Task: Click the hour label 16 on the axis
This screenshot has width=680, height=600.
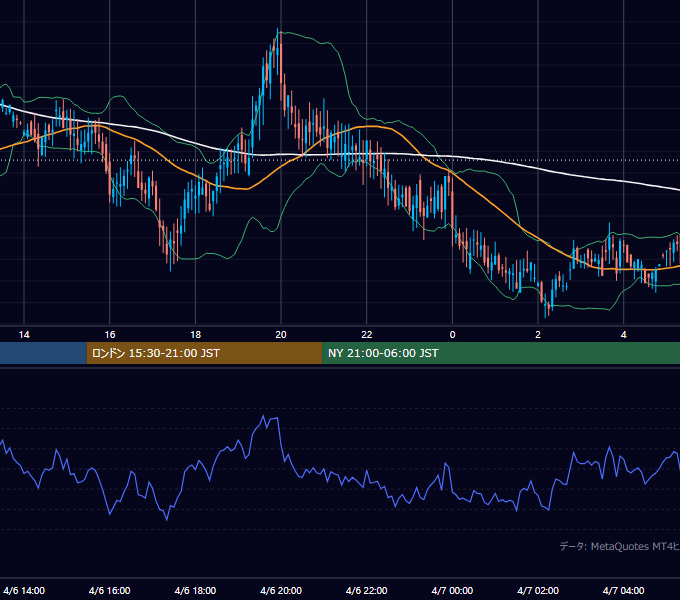Action: [110, 335]
